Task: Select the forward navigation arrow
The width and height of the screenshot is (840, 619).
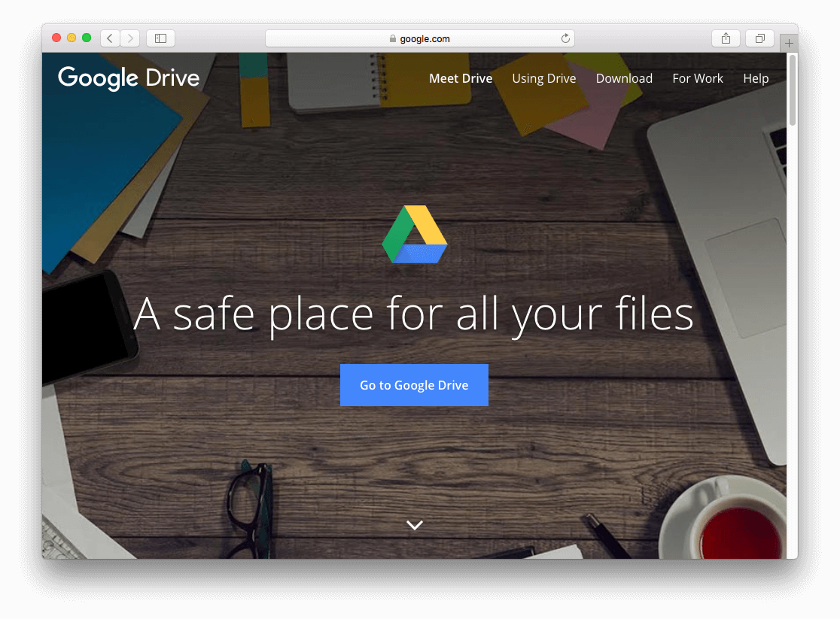Action: (129, 38)
